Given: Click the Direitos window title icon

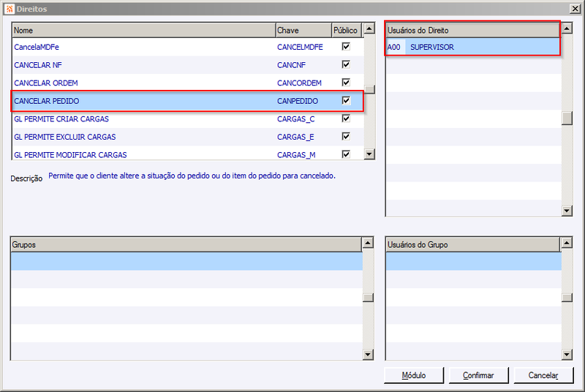Looking at the screenshot, I should (x=10, y=9).
